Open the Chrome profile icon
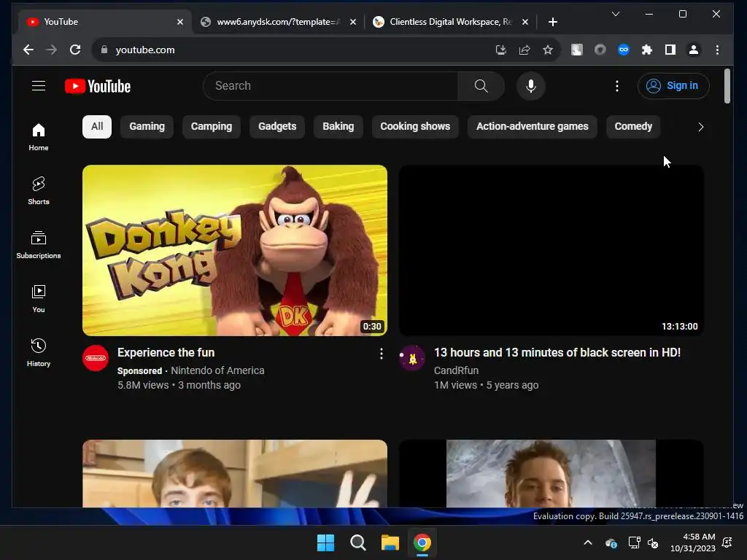The width and height of the screenshot is (747, 560). point(694,50)
